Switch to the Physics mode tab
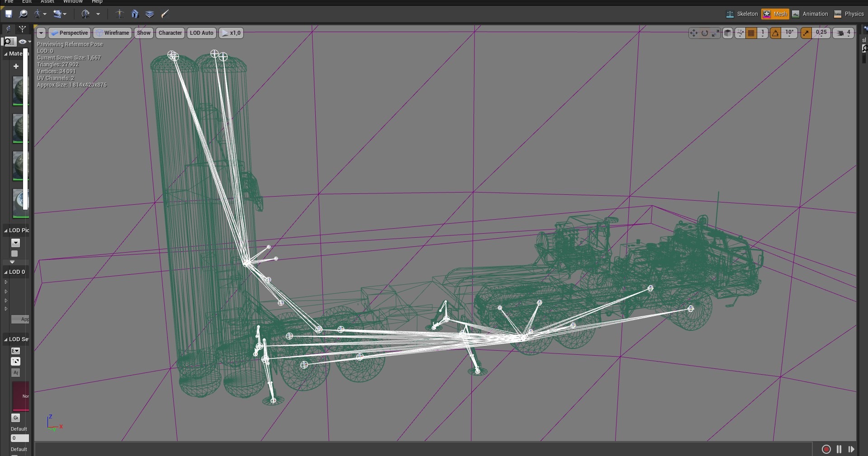 pyautogui.click(x=849, y=14)
